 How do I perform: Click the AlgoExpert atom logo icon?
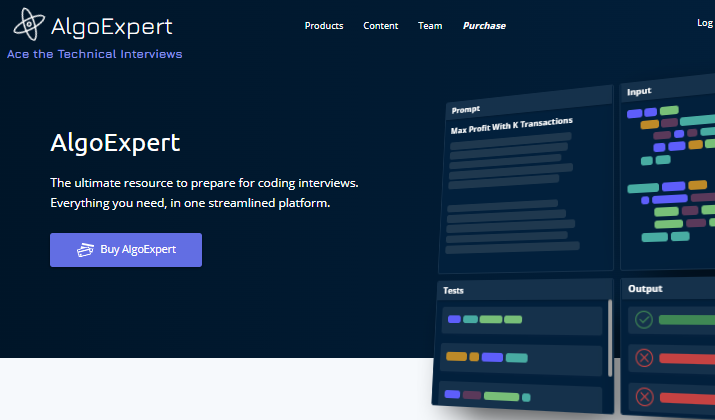pyautogui.click(x=29, y=25)
